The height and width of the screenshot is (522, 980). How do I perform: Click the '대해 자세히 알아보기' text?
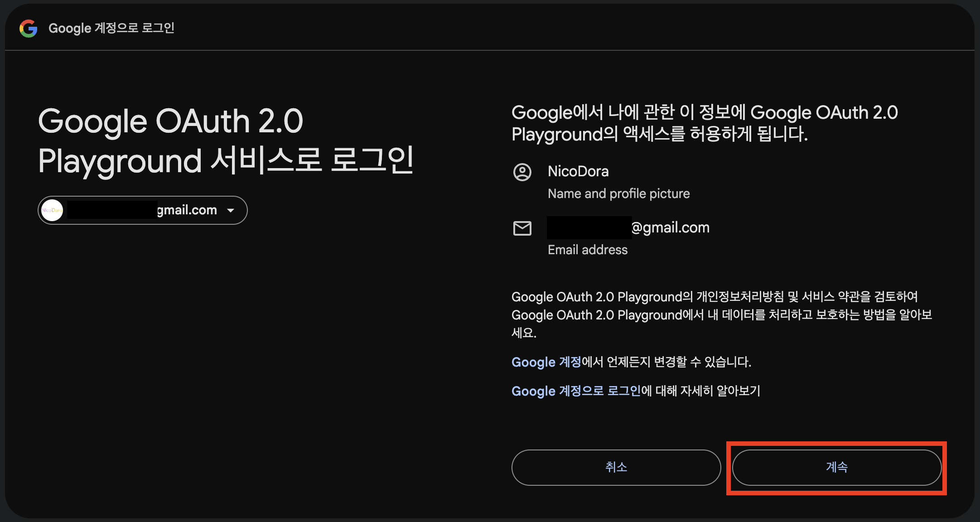tap(707, 391)
